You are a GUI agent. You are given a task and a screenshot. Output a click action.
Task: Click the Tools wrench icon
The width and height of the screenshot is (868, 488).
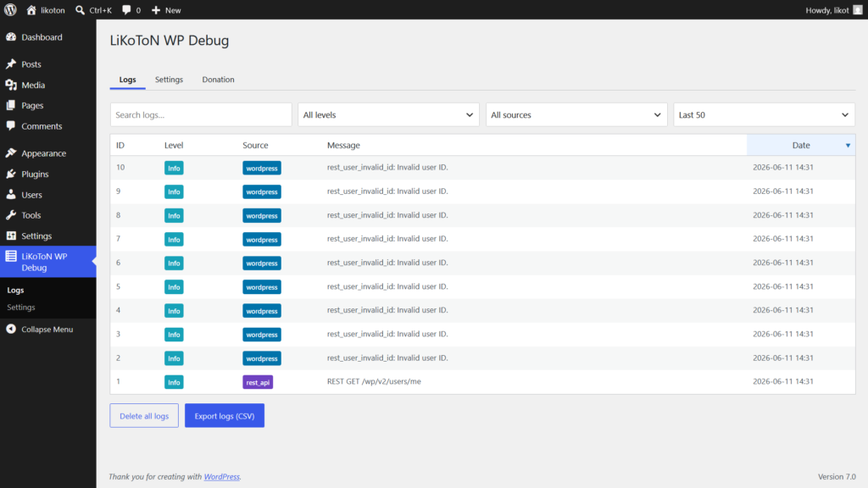click(11, 215)
